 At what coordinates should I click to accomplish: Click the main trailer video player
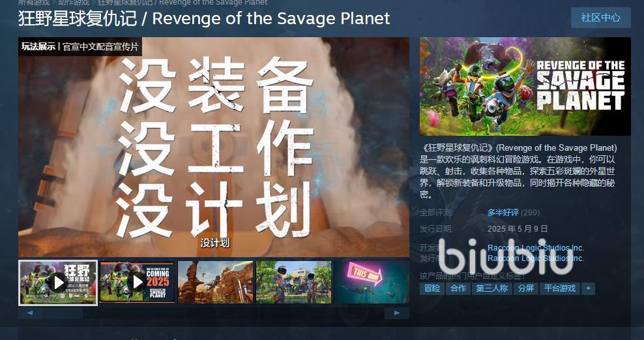[214, 147]
